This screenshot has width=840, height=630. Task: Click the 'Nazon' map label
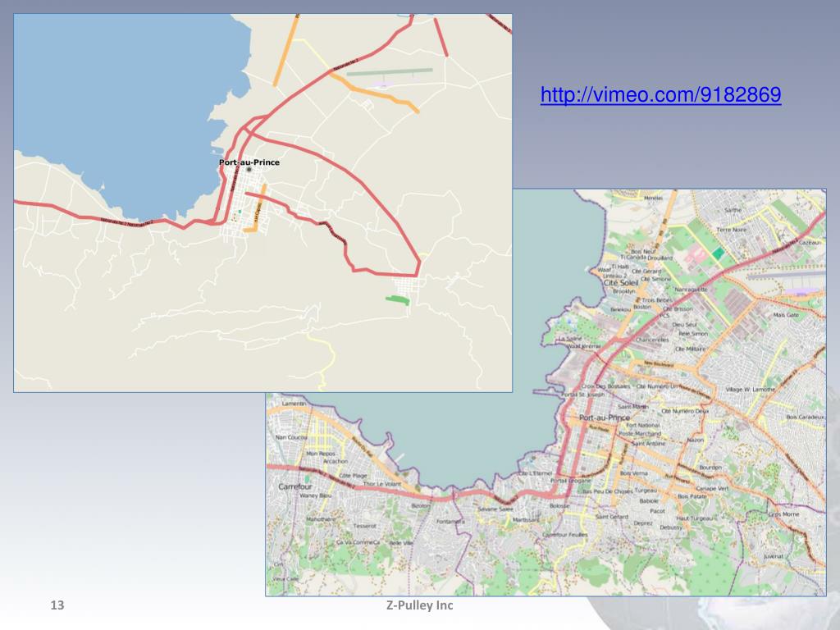[695, 440]
